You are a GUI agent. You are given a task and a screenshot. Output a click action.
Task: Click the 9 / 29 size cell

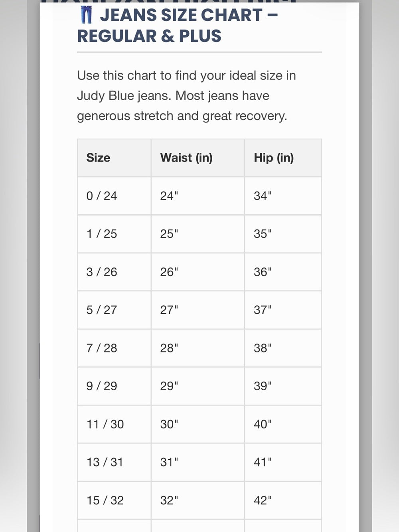114,386
